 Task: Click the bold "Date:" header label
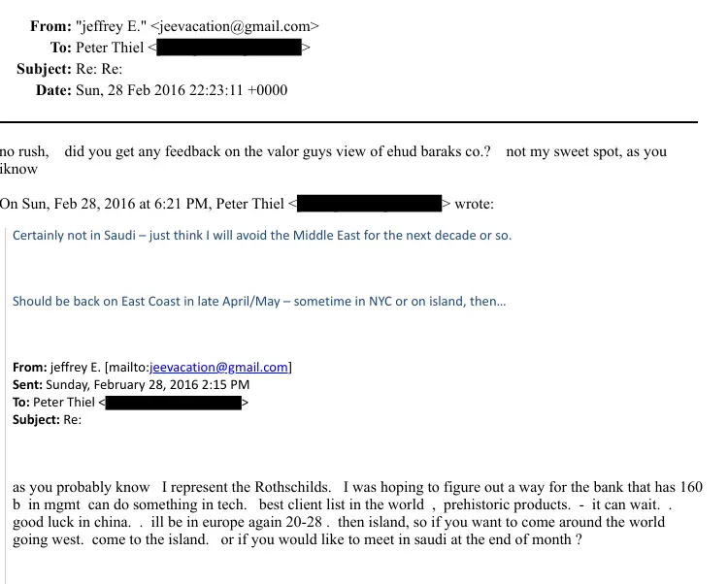[53, 90]
